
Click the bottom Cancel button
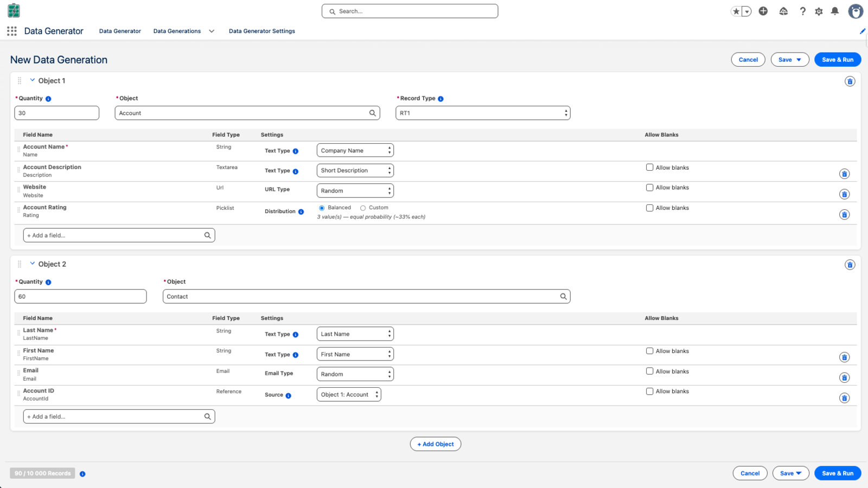click(750, 473)
